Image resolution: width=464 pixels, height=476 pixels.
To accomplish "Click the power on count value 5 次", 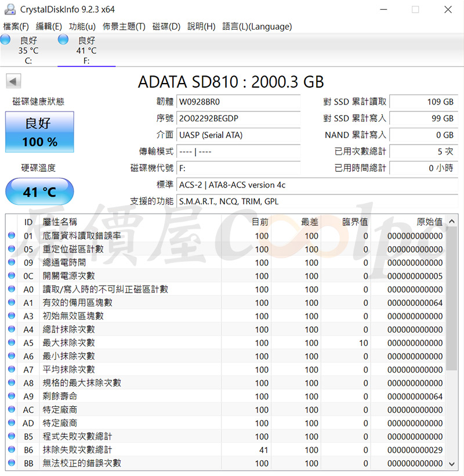I will [x=423, y=151].
